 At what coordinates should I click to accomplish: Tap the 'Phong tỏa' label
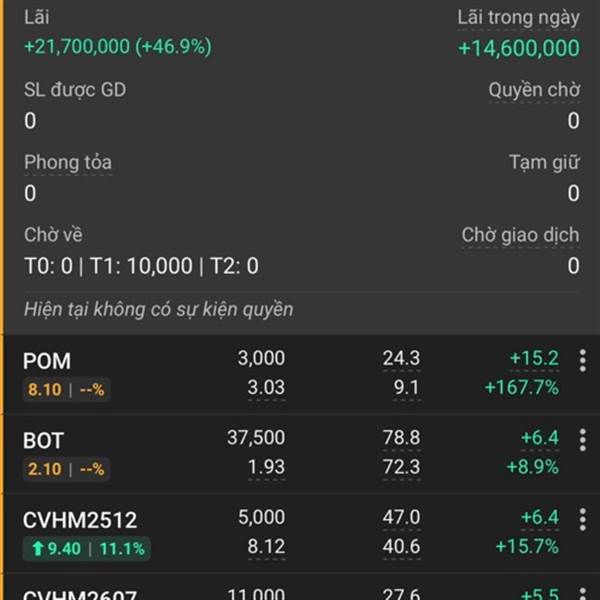coord(68,162)
